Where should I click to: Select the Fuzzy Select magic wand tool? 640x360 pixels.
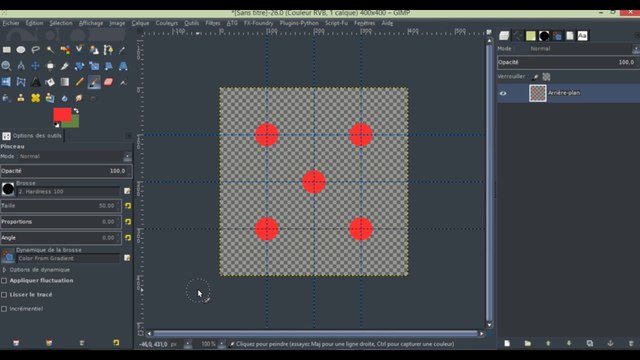click(50, 50)
